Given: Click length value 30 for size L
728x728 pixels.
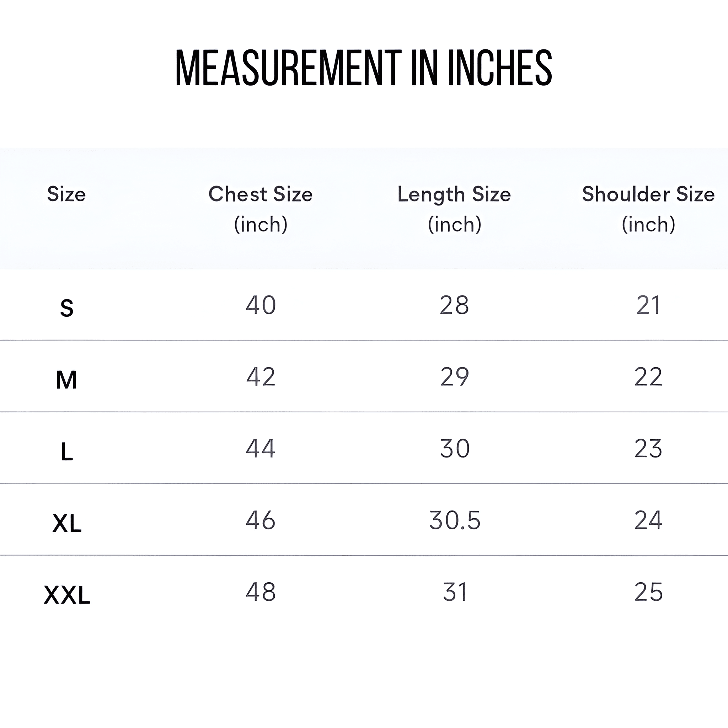Looking at the screenshot, I should tap(455, 448).
